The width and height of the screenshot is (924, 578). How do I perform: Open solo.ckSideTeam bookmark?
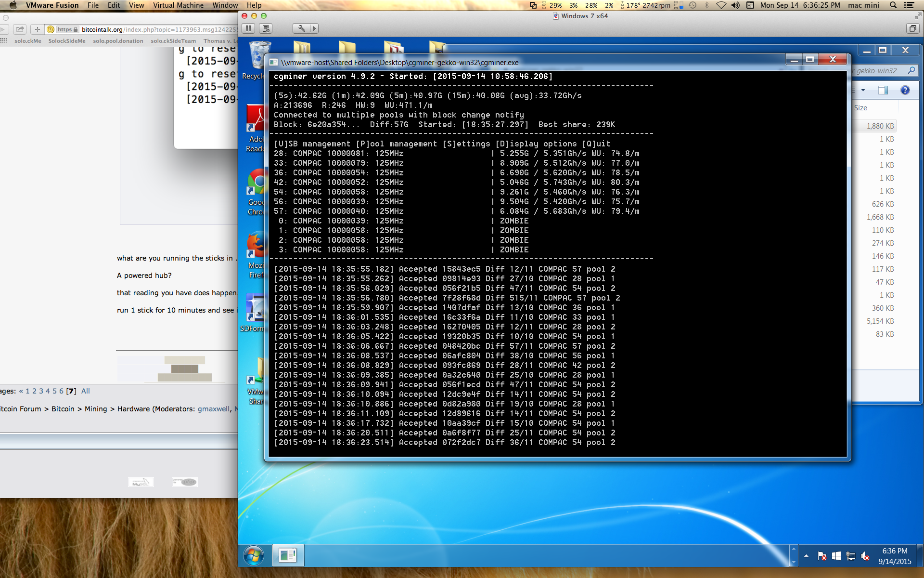pos(173,41)
